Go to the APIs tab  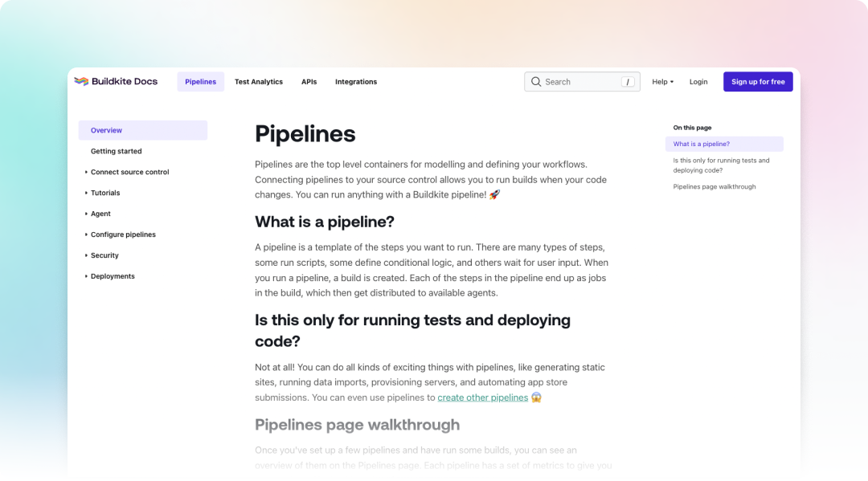[309, 82]
